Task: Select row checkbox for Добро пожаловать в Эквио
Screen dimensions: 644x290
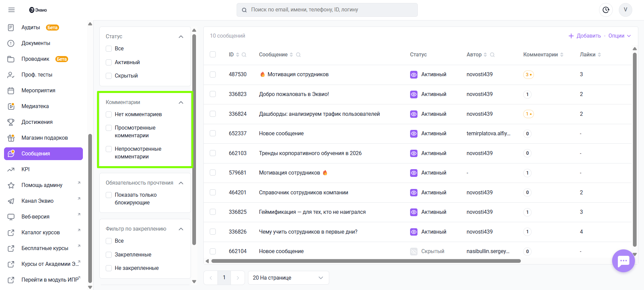Action: coord(213,94)
